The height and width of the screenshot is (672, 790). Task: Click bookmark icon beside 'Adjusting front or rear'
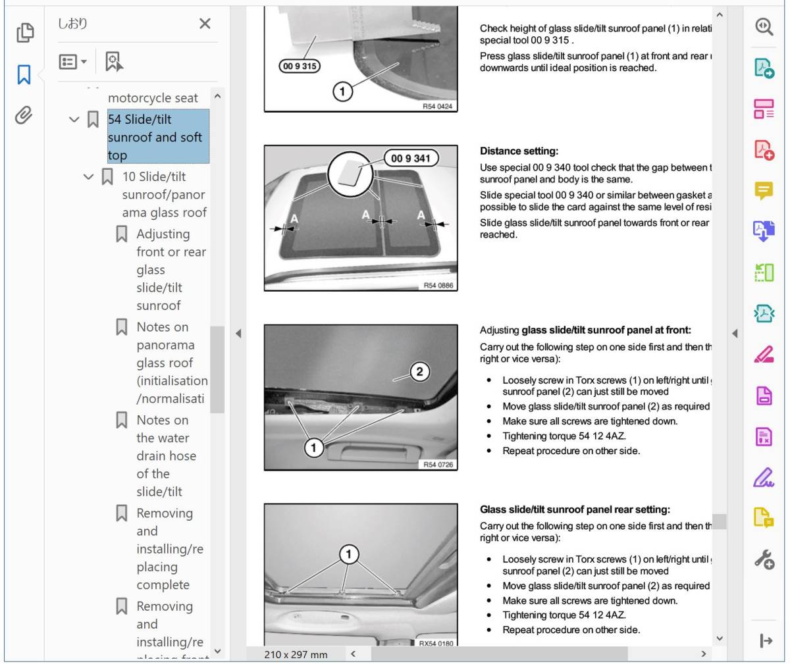click(x=122, y=234)
